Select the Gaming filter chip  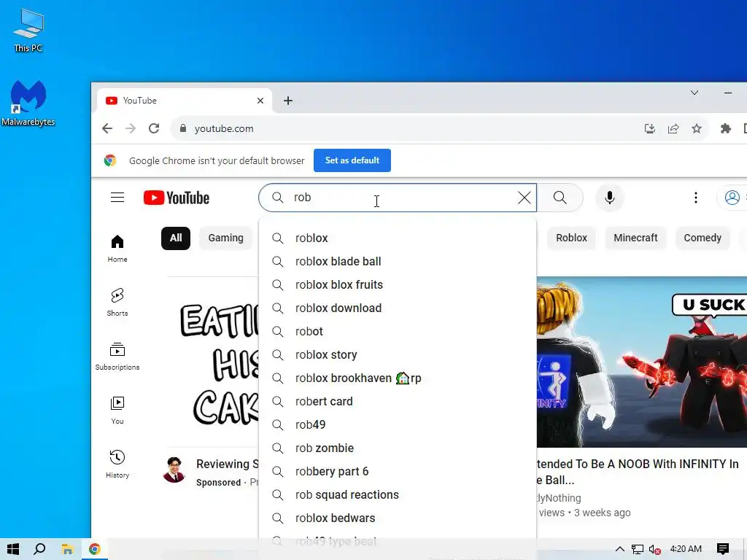point(226,238)
